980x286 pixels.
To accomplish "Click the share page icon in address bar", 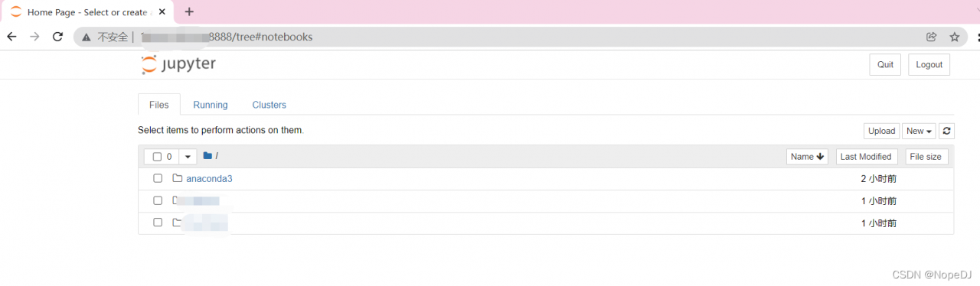I will coord(932,37).
